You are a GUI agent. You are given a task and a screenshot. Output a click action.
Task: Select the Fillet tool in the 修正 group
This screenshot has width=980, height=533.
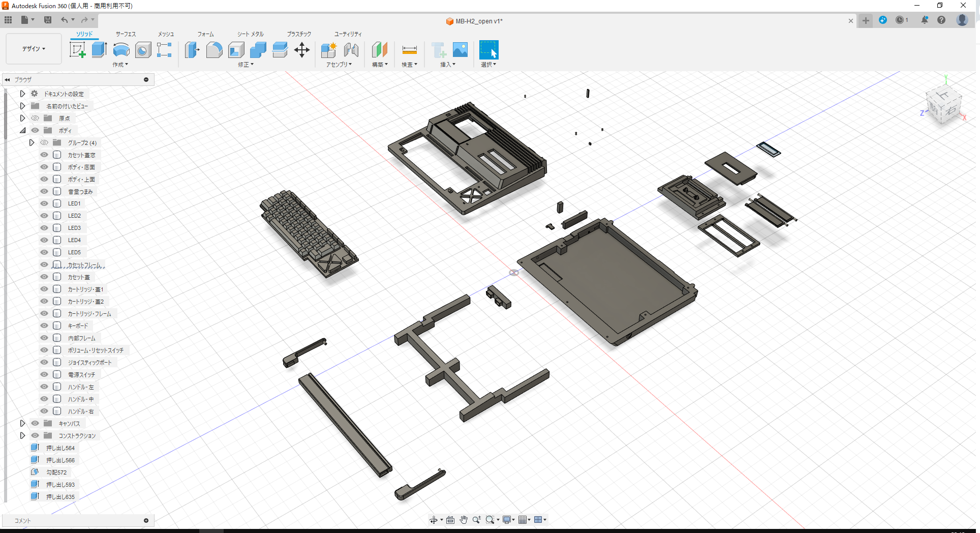(214, 50)
